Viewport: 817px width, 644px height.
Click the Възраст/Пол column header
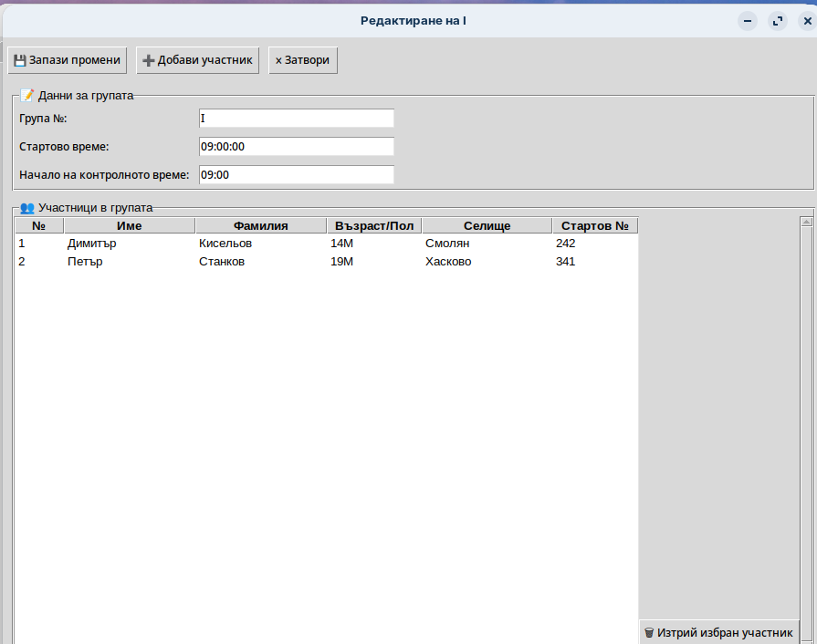click(x=373, y=226)
